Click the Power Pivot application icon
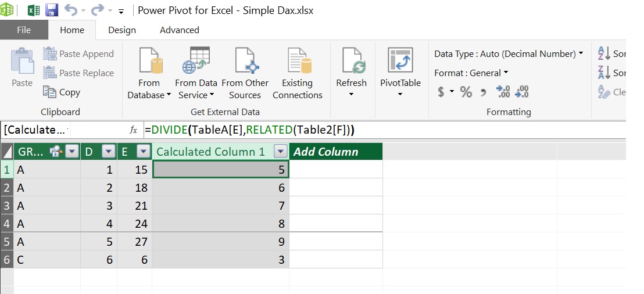This screenshot has width=644, height=294. coord(6,10)
